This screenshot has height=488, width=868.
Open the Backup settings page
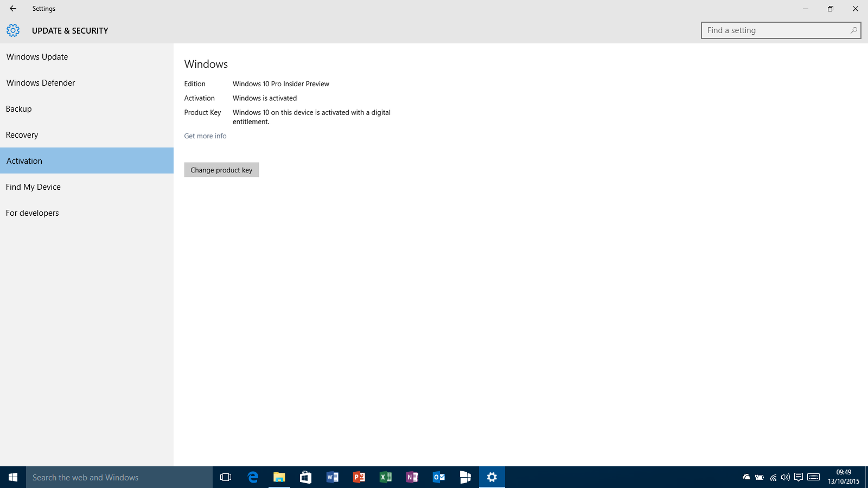click(87, 108)
